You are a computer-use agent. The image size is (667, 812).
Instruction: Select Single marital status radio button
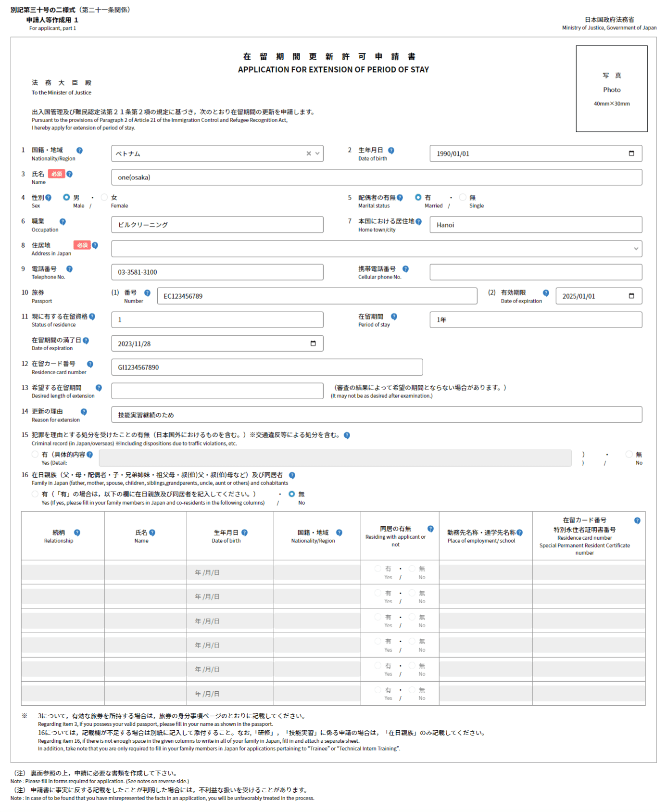[463, 197]
